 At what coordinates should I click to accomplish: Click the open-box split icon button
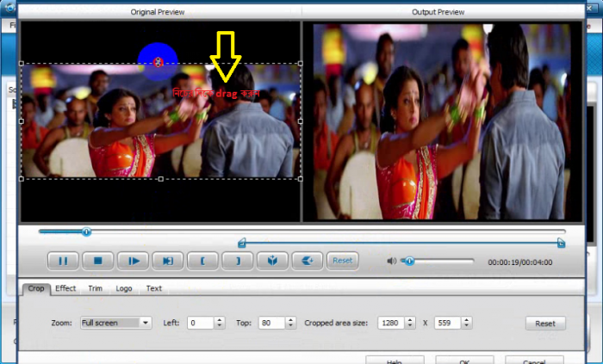point(272,261)
